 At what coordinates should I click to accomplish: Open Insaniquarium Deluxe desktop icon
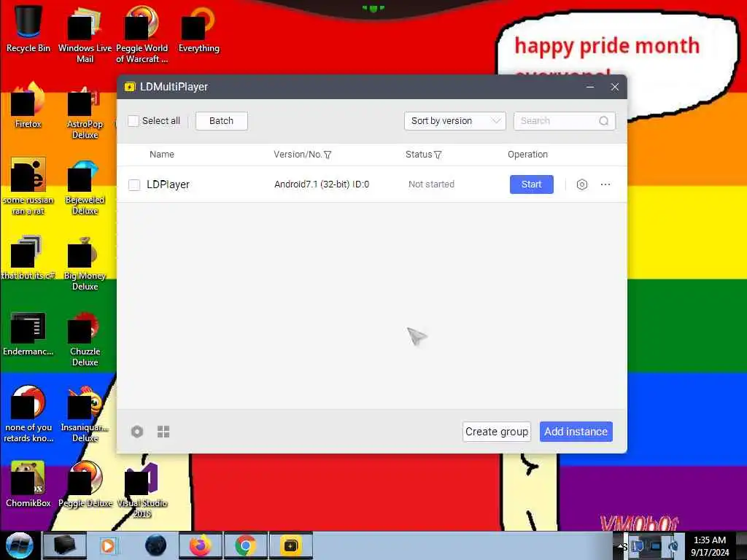pyautogui.click(x=85, y=414)
